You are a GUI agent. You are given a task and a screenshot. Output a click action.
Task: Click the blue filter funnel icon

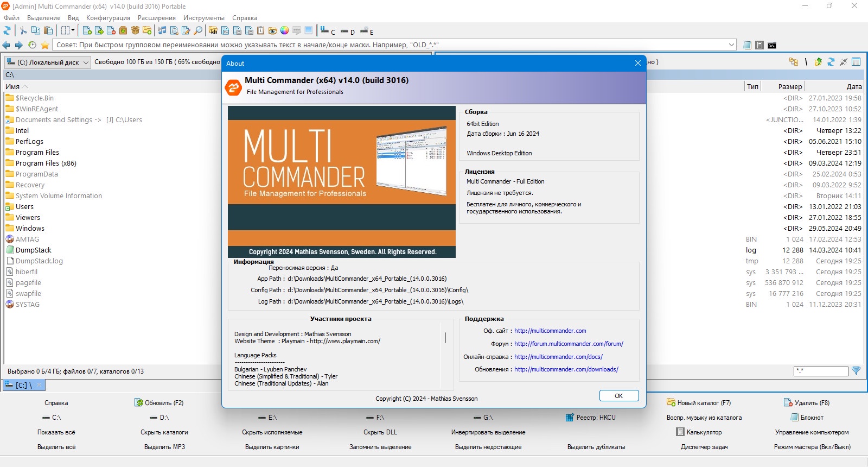point(856,371)
